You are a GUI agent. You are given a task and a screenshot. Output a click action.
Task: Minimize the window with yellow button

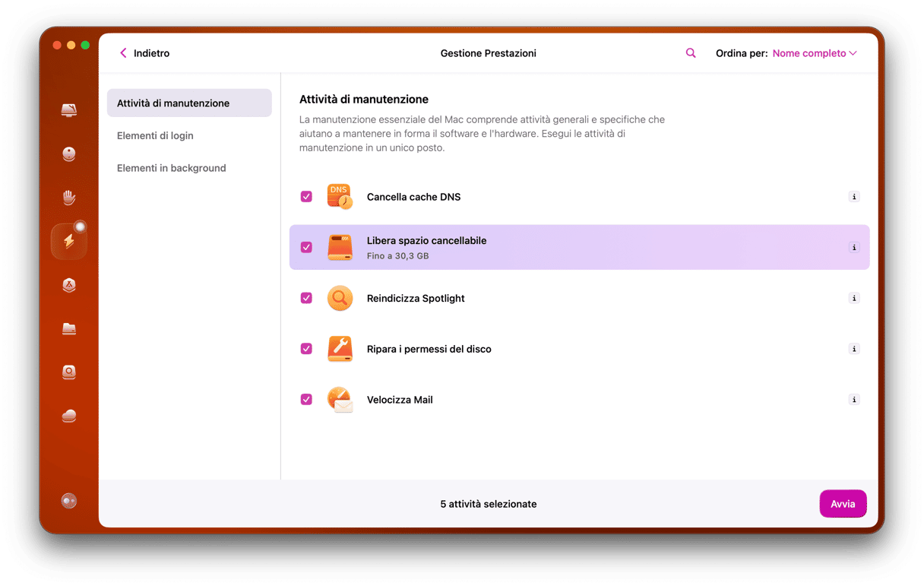coord(71,46)
